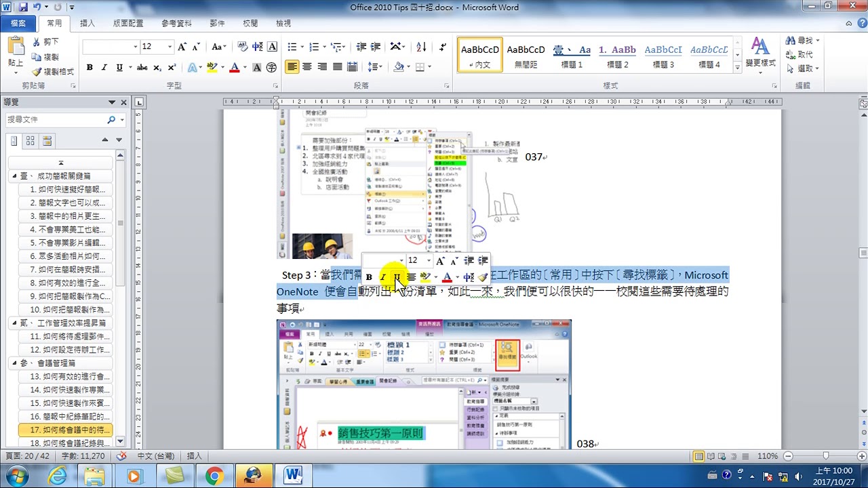Click the character border icon
Screen dimensions: 868x488
pos(272,47)
